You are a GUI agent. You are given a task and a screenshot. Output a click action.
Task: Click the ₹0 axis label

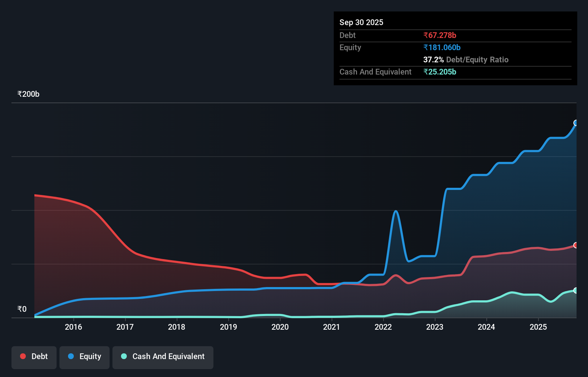point(22,309)
